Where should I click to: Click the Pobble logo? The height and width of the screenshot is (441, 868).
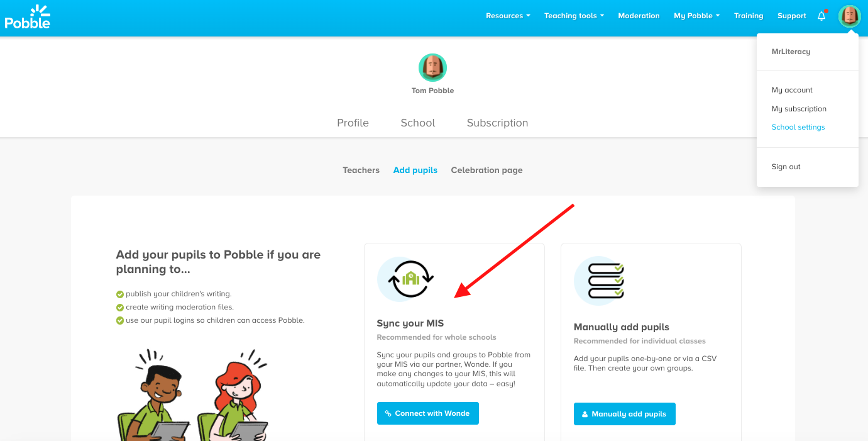pos(27,17)
